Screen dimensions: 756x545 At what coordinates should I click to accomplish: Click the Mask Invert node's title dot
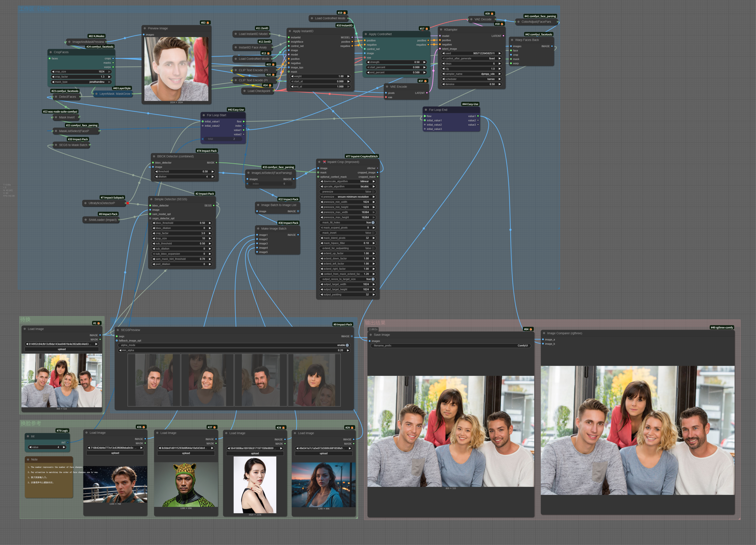pyautogui.click(x=56, y=117)
